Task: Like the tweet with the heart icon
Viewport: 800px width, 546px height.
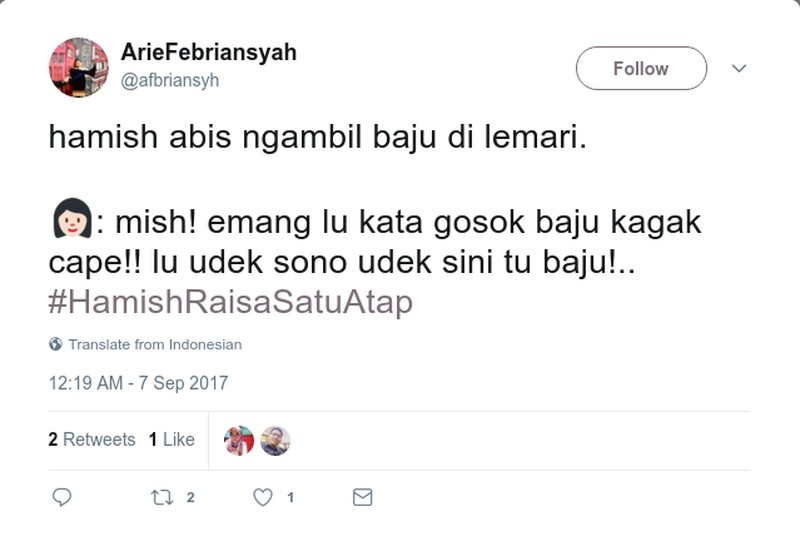Action: pyautogui.click(x=262, y=497)
